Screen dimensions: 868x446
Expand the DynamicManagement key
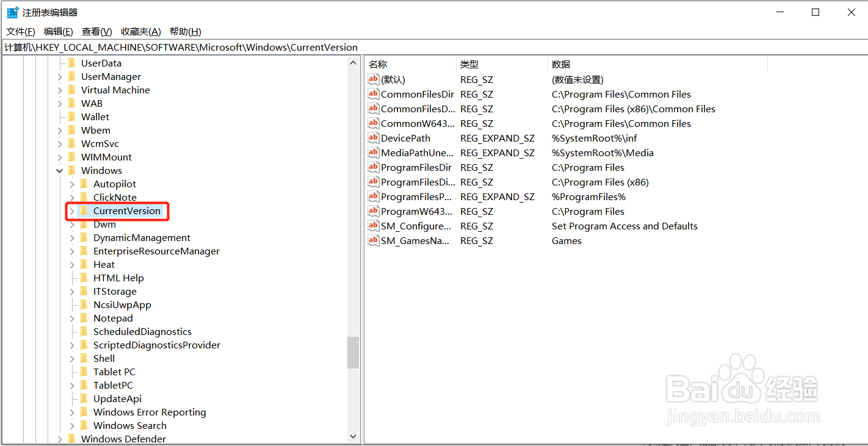click(x=72, y=238)
